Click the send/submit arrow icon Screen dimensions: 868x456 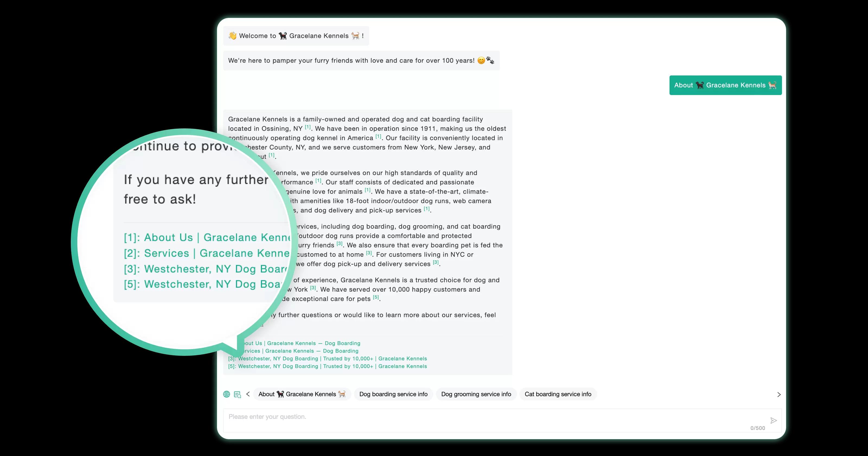click(x=774, y=420)
